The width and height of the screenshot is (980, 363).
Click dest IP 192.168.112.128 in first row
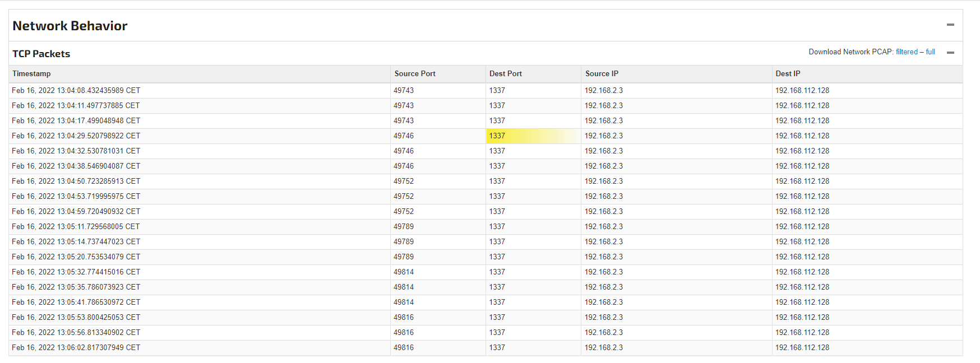[802, 91]
